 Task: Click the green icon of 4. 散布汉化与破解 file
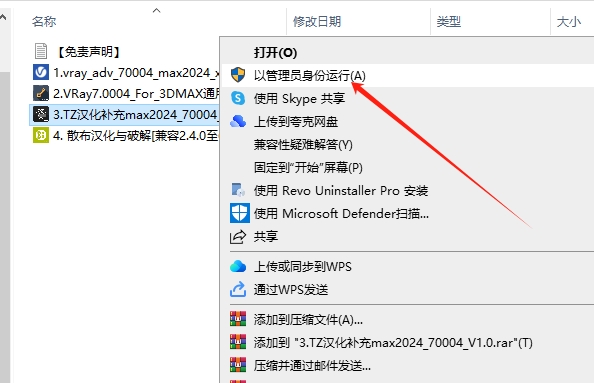point(41,135)
